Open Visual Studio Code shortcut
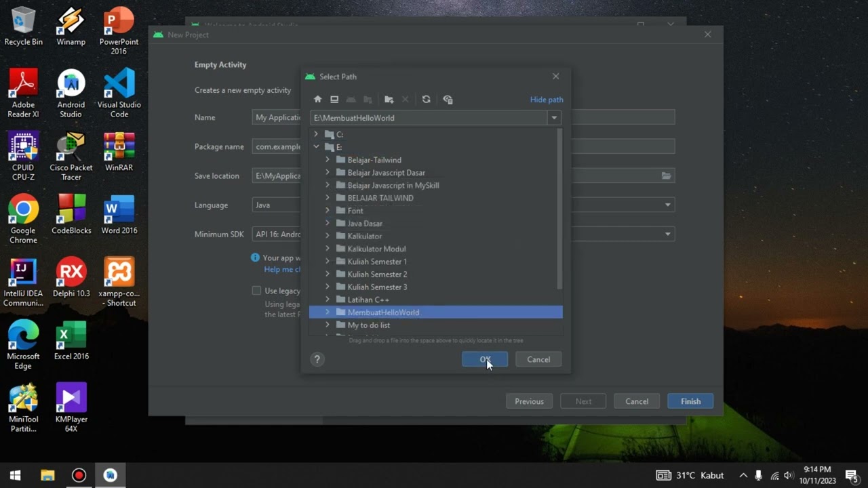Image resolution: width=868 pixels, height=488 pixels. (x=119, y=94)
